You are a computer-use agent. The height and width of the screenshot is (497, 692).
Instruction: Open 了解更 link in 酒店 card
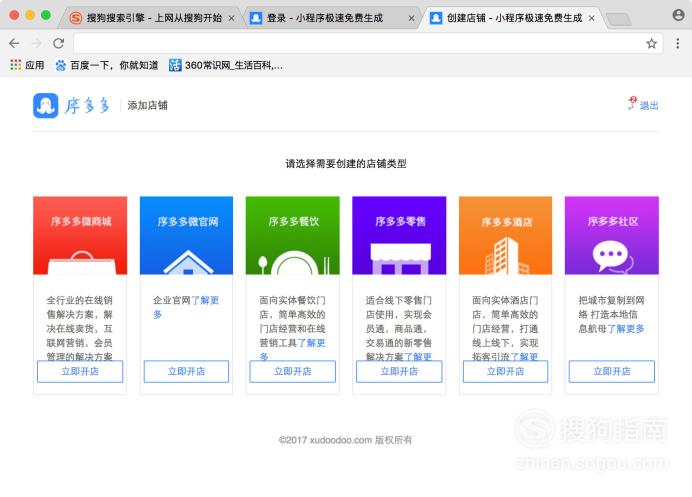tap(524, 356)
